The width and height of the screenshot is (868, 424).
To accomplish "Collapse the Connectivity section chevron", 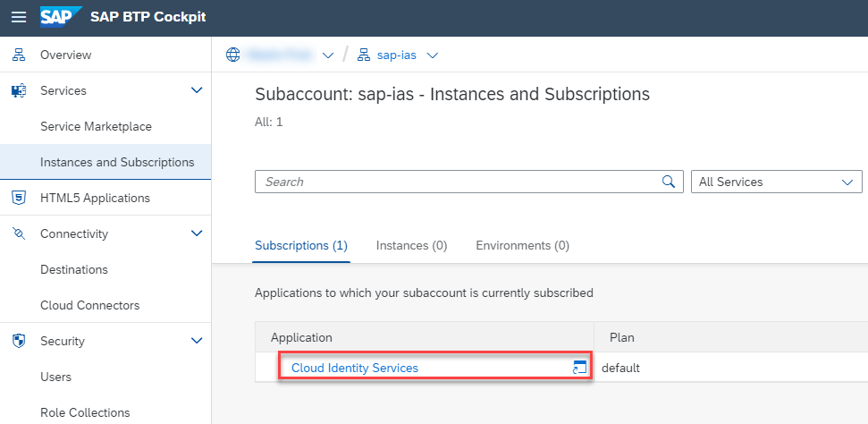I will coord(197,233).
